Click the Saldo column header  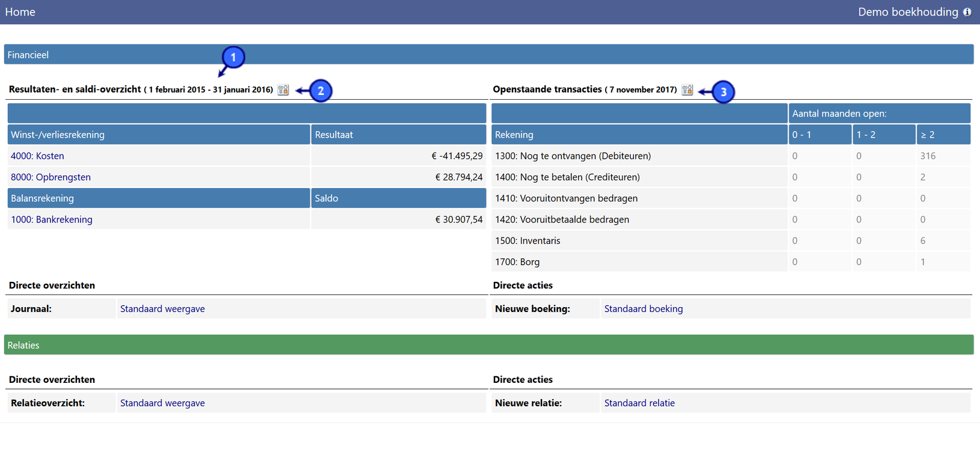click(x=398, y=198)
